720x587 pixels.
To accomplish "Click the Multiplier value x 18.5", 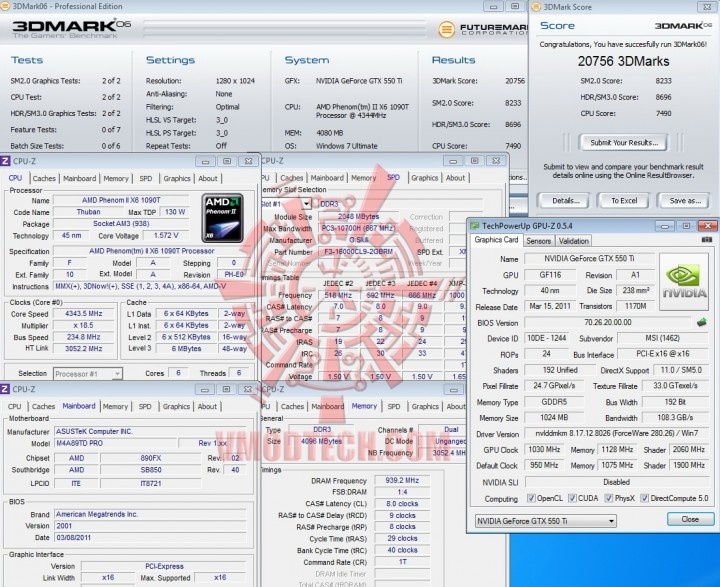I will point(84,325).
